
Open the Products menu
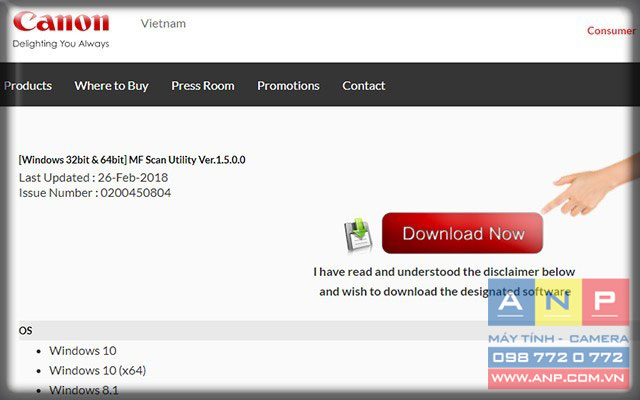(27, 86)
